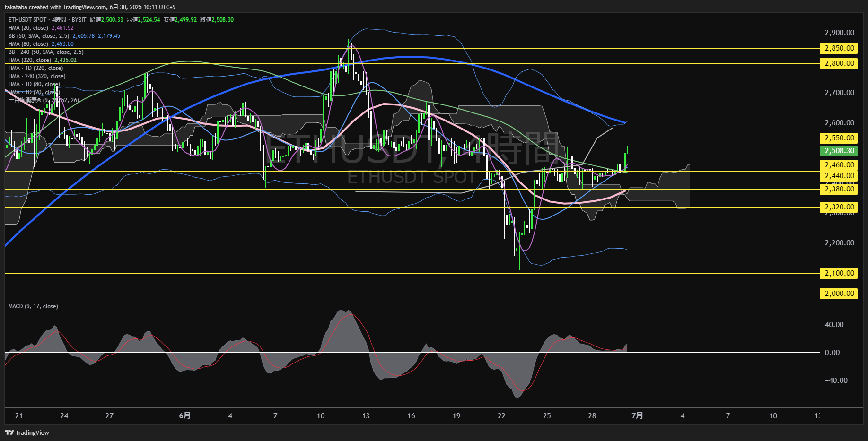Click the 2,200.00 price axis value

[x=839, y=243]
